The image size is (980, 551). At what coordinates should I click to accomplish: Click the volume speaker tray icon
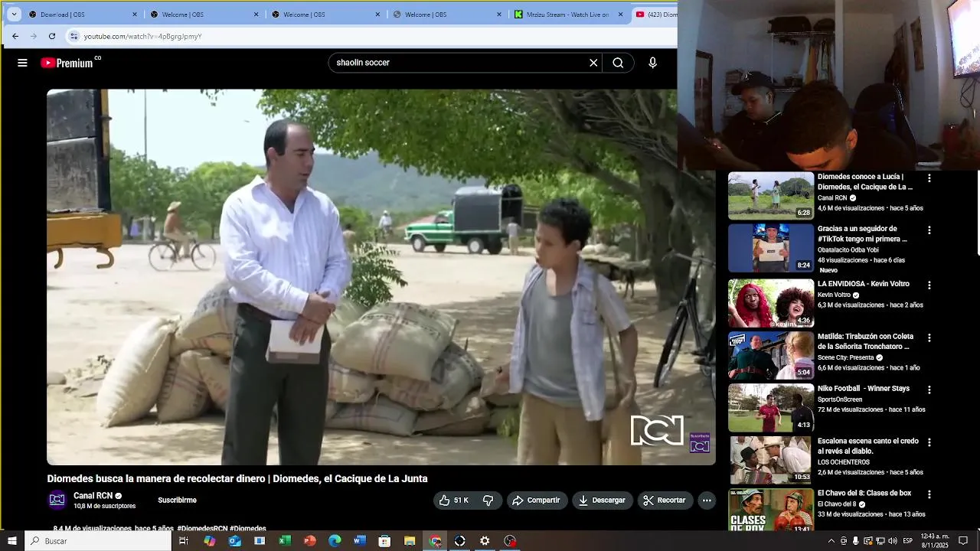892,541
